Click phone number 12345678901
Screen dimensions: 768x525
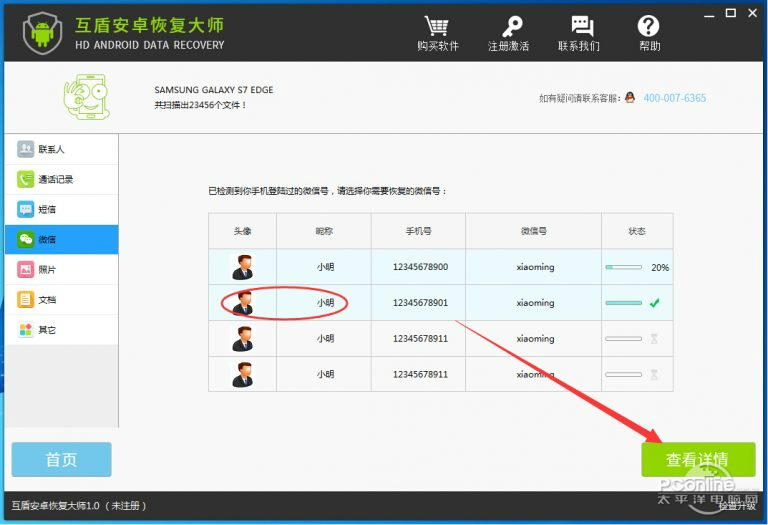(420, 303)
